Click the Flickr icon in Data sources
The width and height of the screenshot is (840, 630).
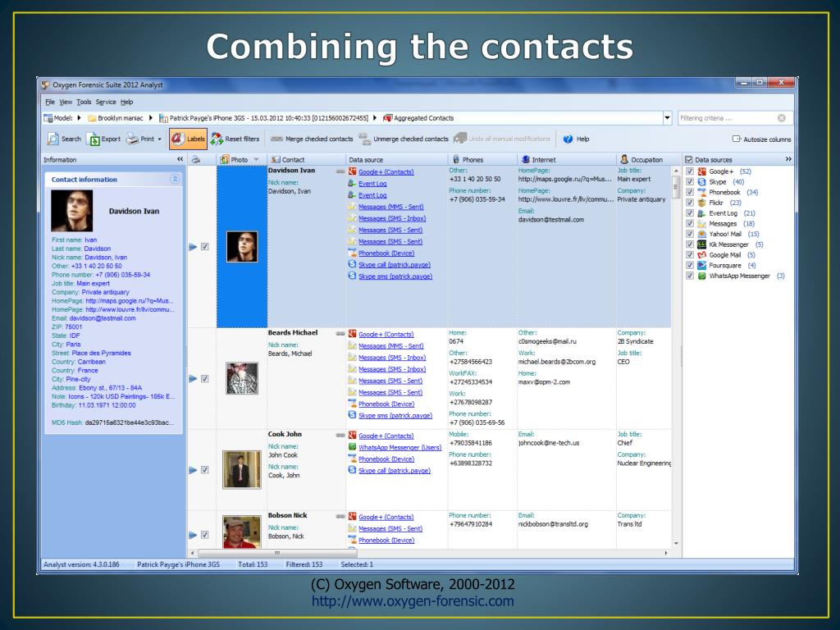702,203
